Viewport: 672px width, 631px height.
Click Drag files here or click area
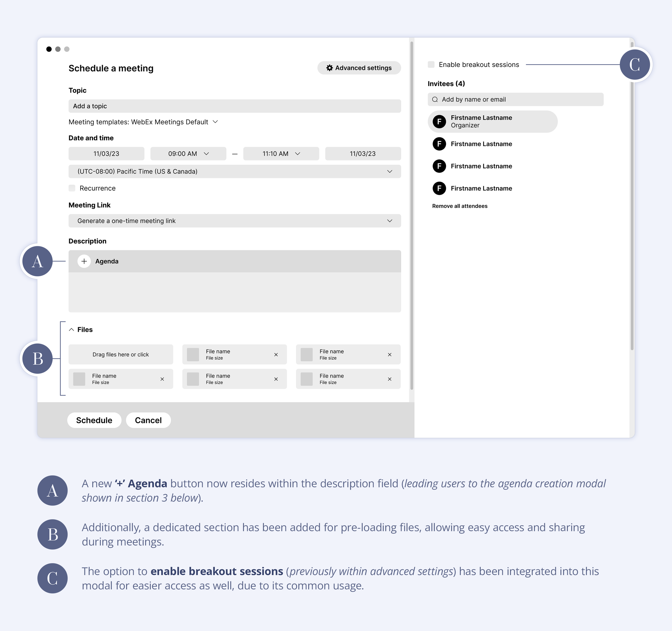click(x=121, y=354)
